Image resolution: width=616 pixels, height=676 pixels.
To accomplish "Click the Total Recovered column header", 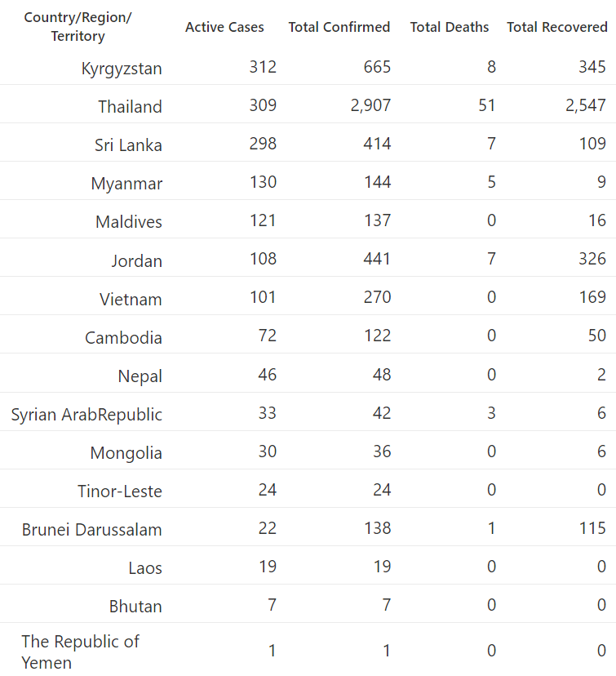I will (557, 27).
